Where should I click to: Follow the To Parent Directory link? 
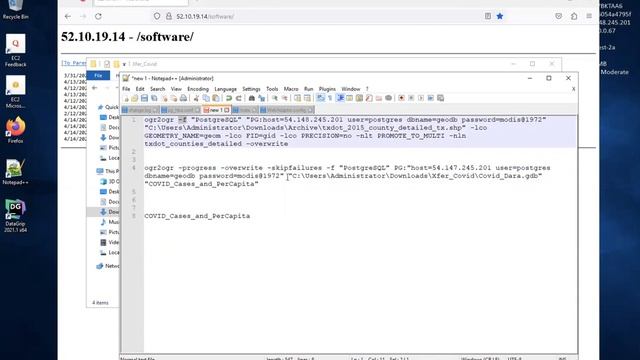(74, 63)
